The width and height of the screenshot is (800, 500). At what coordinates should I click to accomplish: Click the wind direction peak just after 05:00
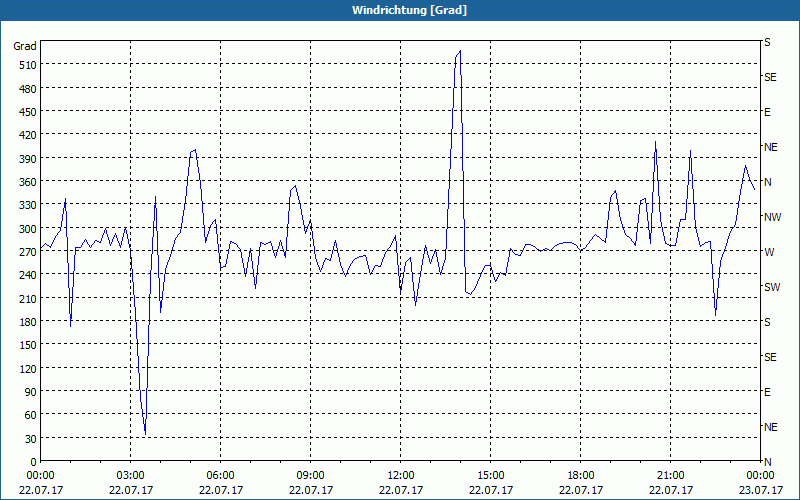coord(195,150)
